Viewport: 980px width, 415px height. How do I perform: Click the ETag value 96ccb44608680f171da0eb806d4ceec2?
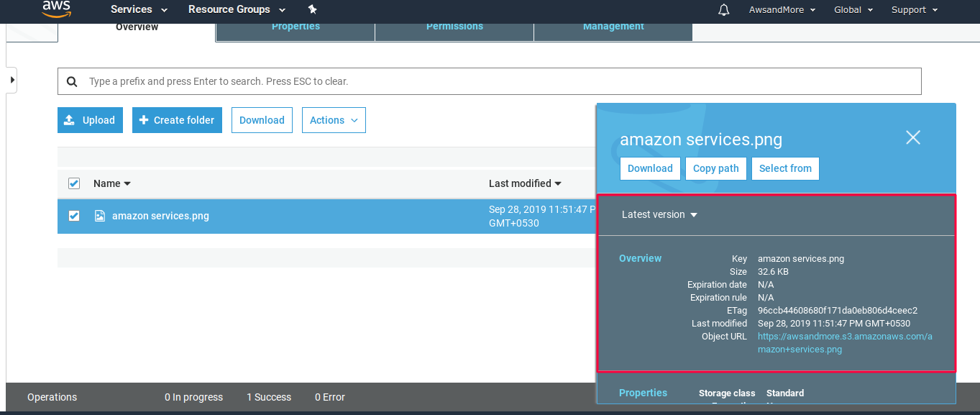[838, 311]
